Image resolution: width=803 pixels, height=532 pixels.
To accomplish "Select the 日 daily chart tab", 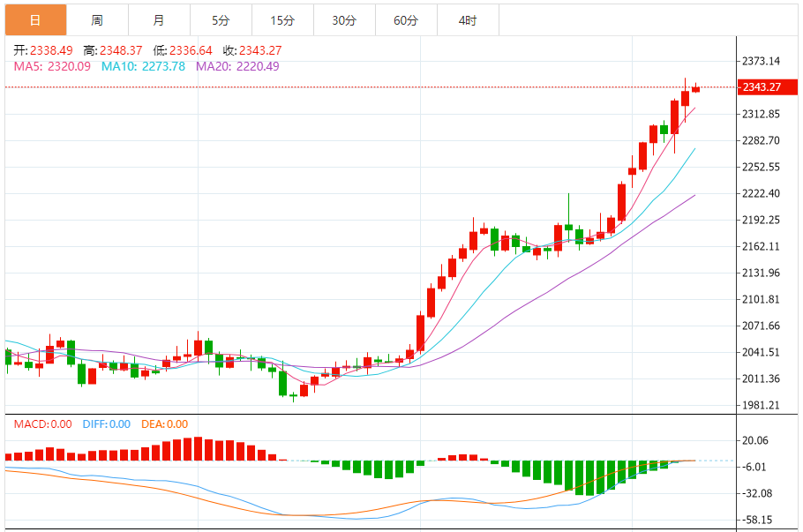I will coord(36,20).
